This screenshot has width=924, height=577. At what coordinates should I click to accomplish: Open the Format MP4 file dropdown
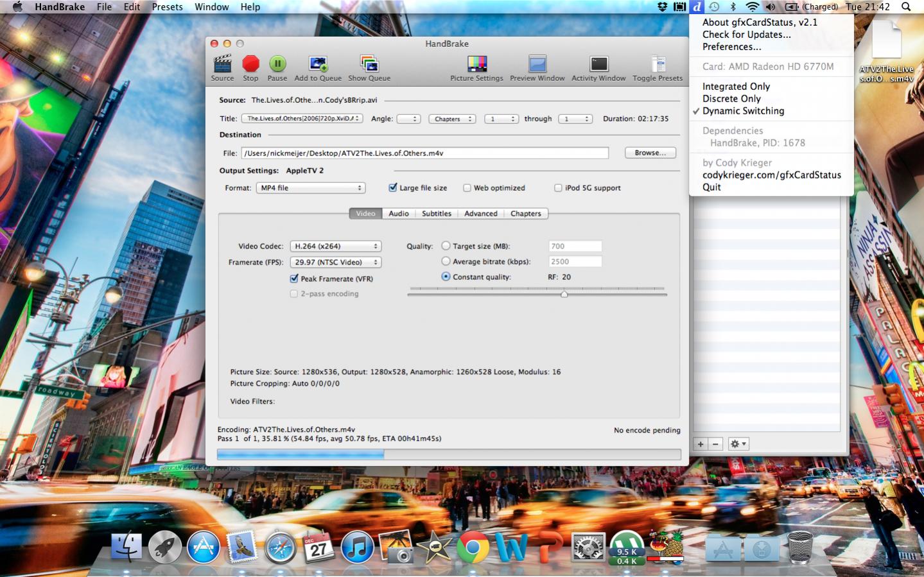pyautogui.click(x=311, y=188)
